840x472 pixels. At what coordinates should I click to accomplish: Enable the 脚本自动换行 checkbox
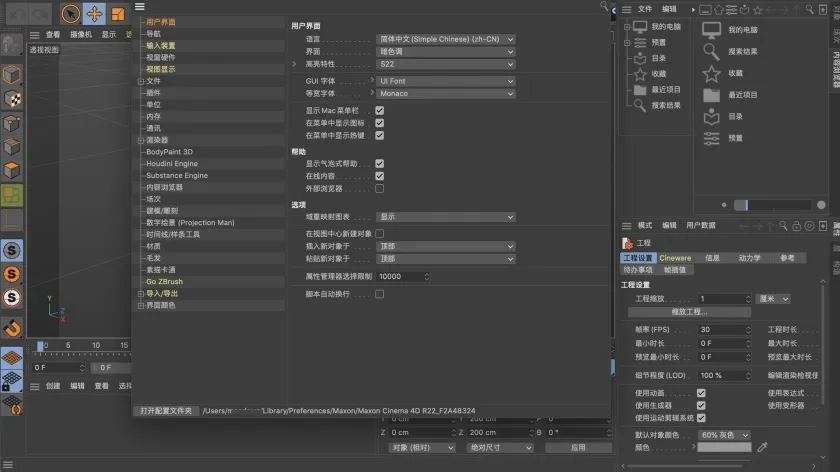point(379,294)
